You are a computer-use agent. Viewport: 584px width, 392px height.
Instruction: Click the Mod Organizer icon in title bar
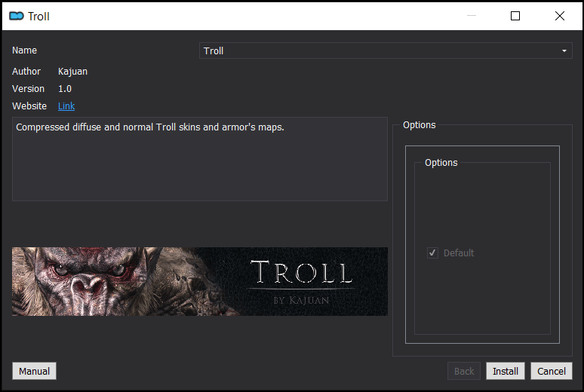click(x=17, y=16)
